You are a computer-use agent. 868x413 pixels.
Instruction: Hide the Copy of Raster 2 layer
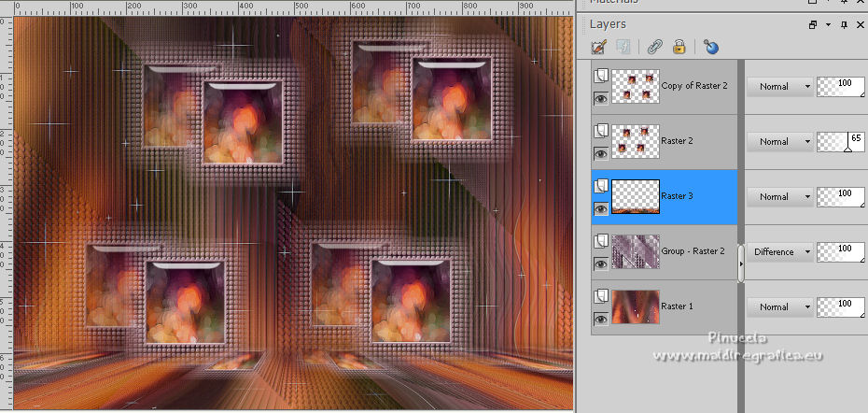(x=601, y=98)
